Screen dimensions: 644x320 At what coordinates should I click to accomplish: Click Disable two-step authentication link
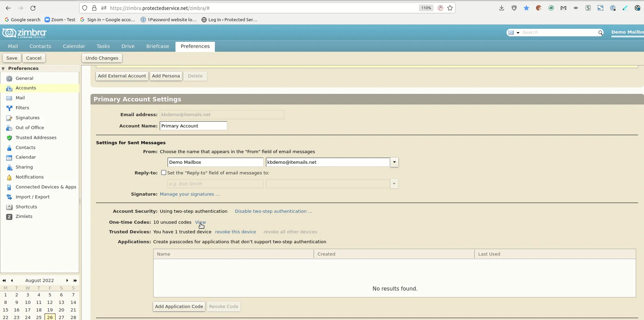[273, 211]
